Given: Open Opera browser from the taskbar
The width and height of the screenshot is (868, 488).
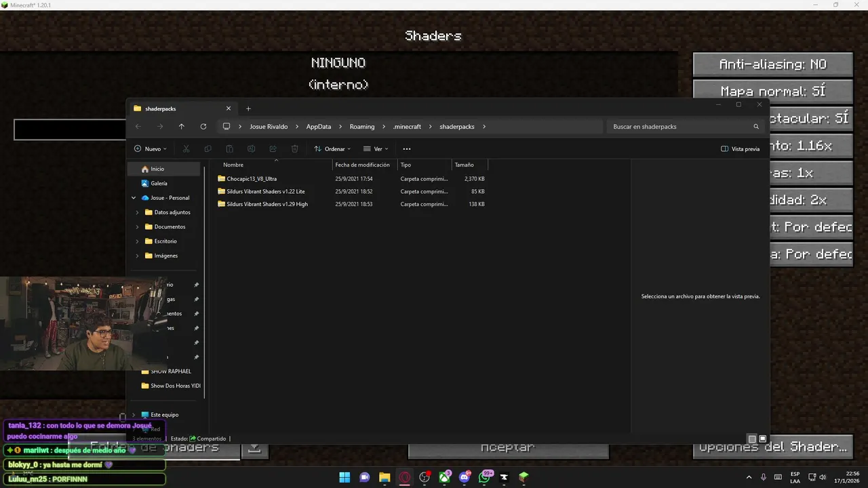Looking at the screenshot, I should pos(405,477).
